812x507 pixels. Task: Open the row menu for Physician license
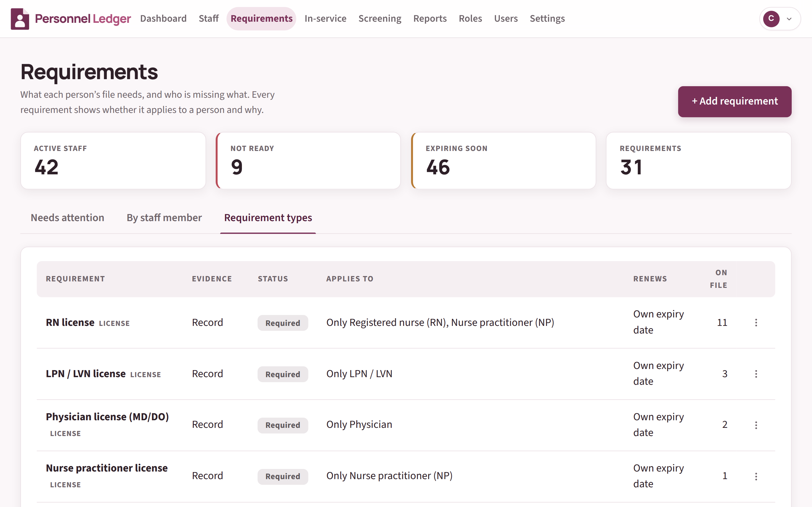[756, 425]
